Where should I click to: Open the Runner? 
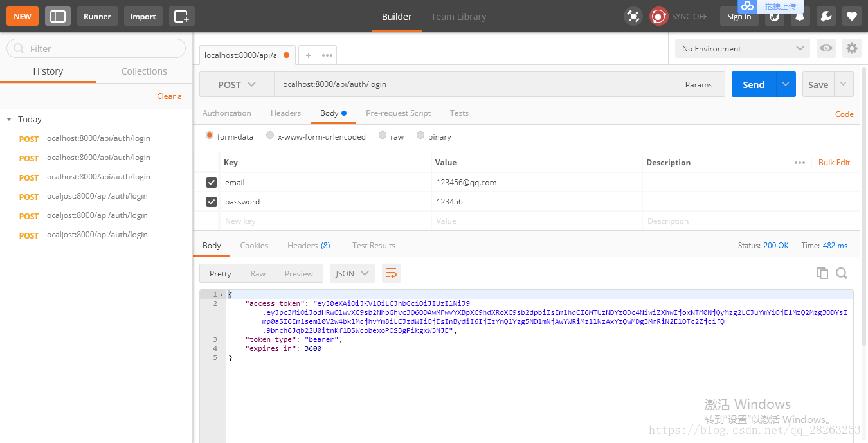coord(97,16)
